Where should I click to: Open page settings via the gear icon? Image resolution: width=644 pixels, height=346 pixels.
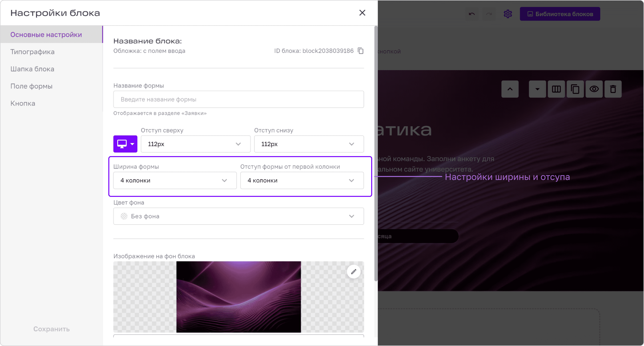(x=508, y=14)
